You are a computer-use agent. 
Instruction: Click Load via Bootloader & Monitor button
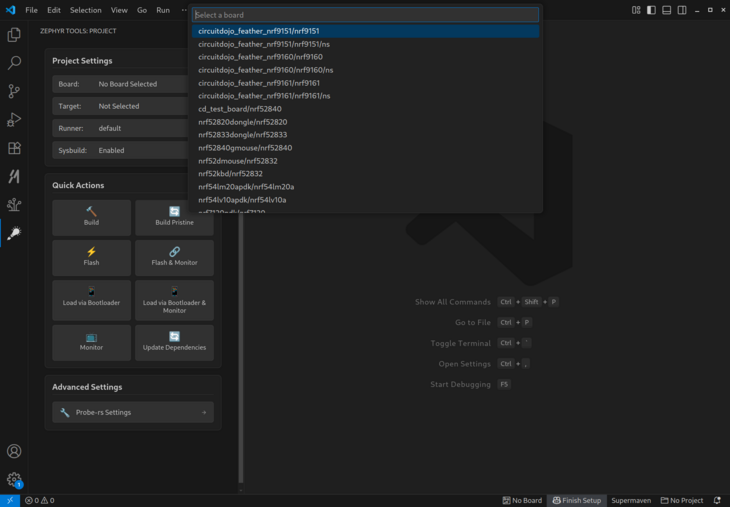[x=174, y=300]
